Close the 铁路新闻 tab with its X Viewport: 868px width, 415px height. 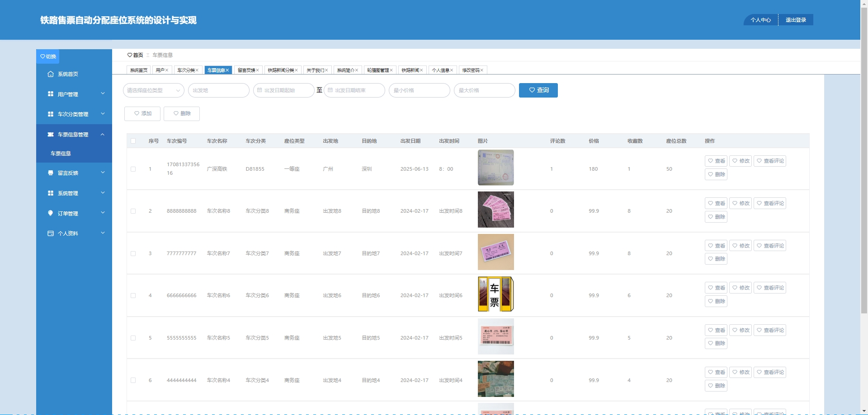[421, 70]
